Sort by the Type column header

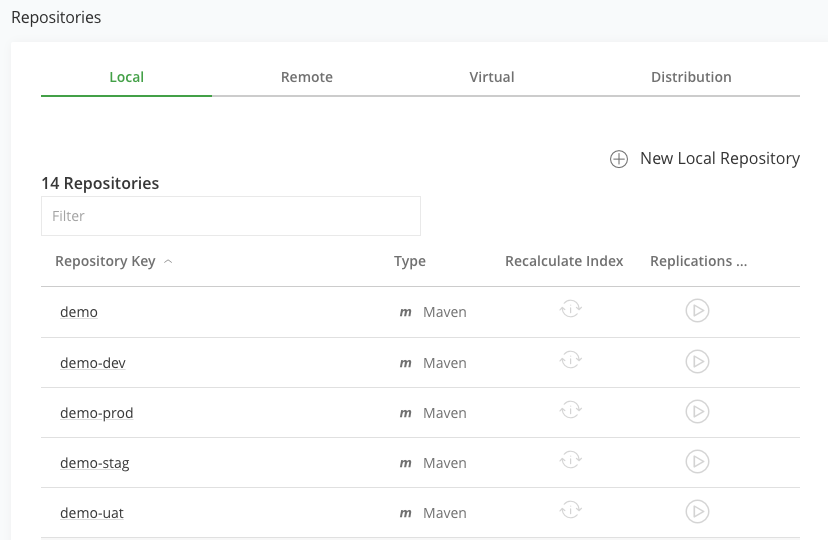[x=409, y=261]
